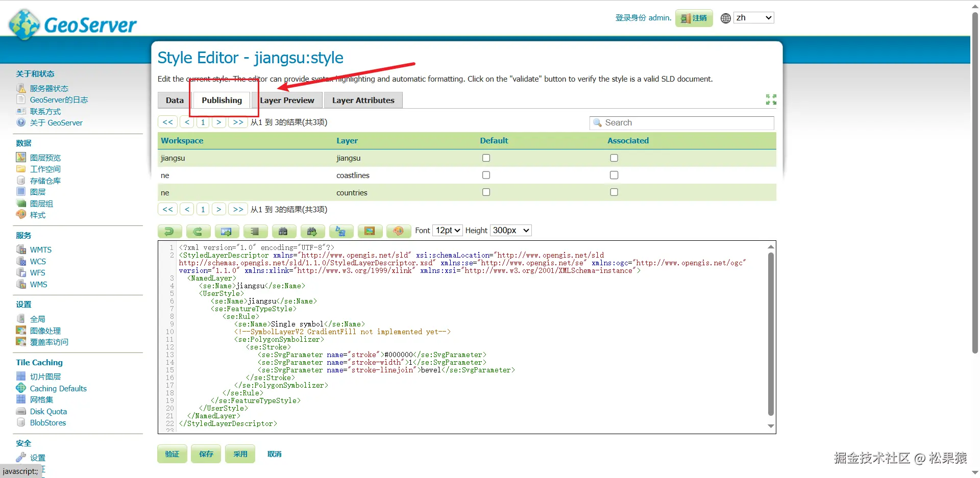Click the 图层组 layer groups icon
Image resolution: width=980 pixels, height=478 pixels.
(x=21, y=204)
